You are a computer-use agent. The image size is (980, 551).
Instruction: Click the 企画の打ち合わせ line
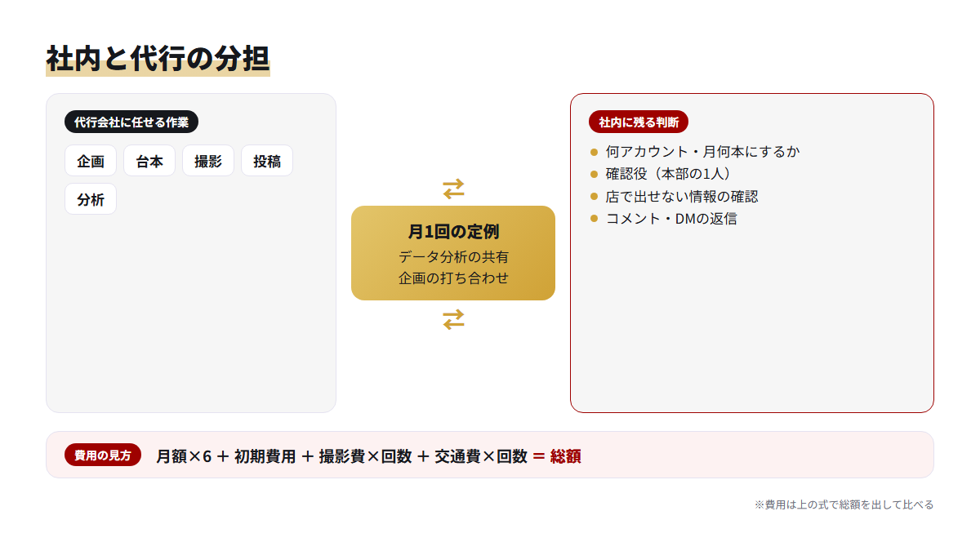click(x=453, y=278)
